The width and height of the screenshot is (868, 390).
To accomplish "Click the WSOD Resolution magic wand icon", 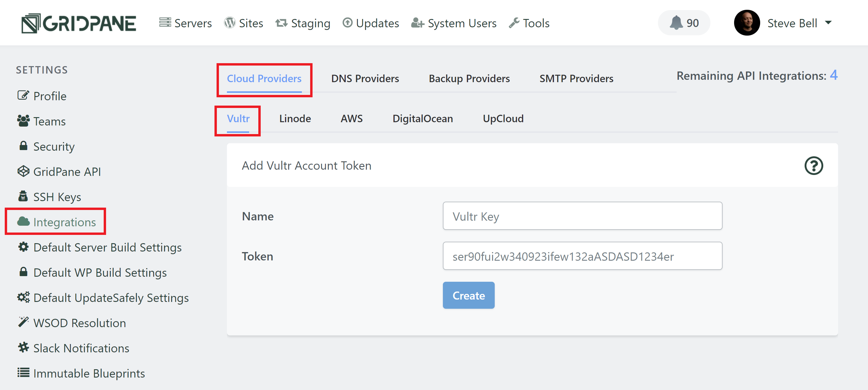I will [x=23, y=322].
